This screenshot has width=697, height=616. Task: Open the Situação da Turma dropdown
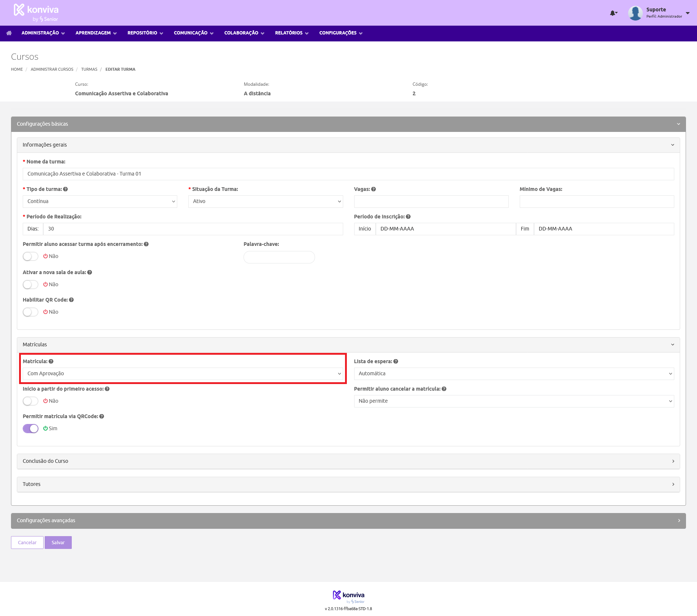pos(266,202)
